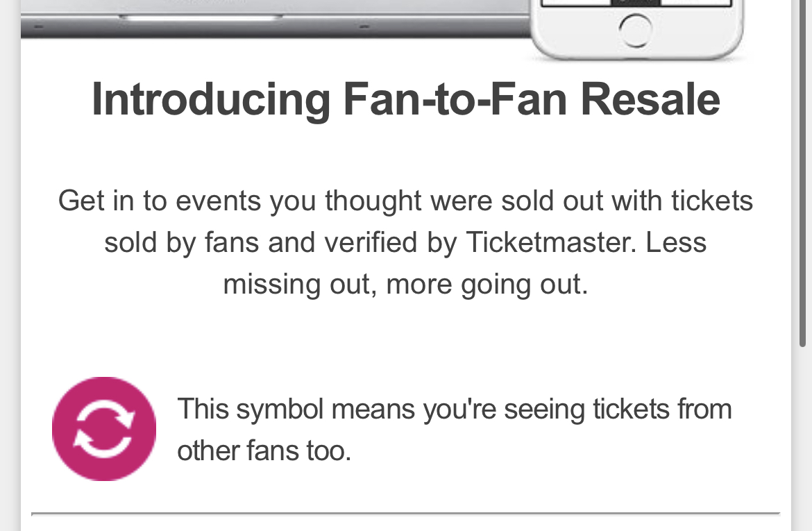812x531 pixels.
Task: Click the 'other fans too.' text
Action: click(264, 450)
